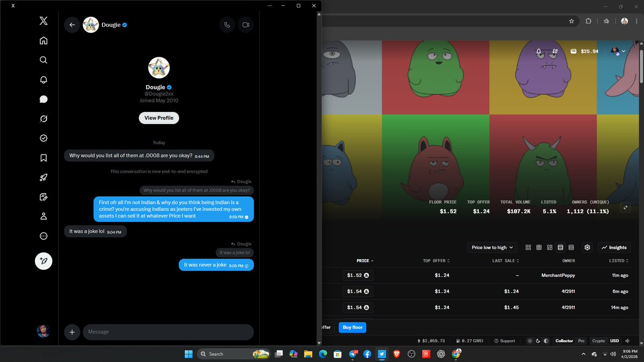The height and width of the screenshot is (362, 644).
Task: Switch to dark theme moon icon
Action: [538, 341]
